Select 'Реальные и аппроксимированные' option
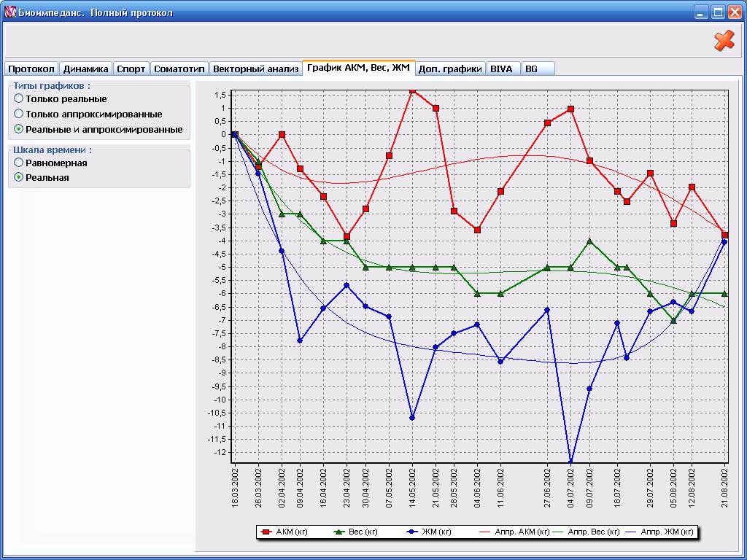 (x=19, y=129)
